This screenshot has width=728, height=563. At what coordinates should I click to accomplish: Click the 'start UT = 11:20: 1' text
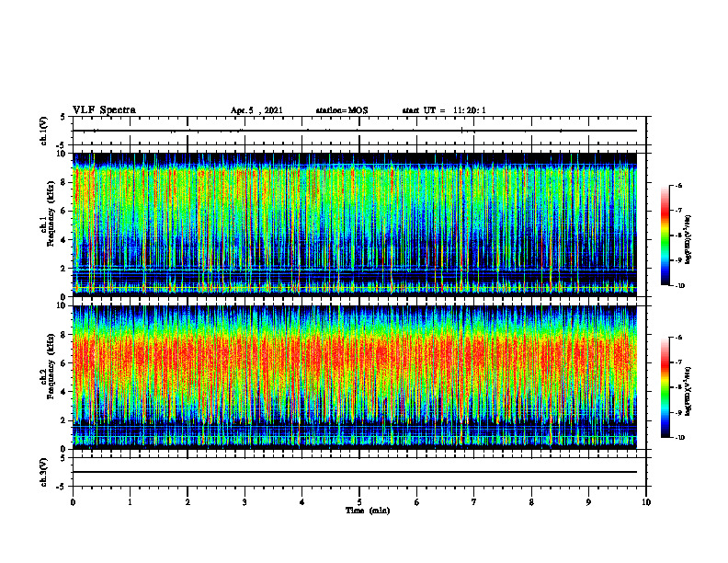click(444, 110)
